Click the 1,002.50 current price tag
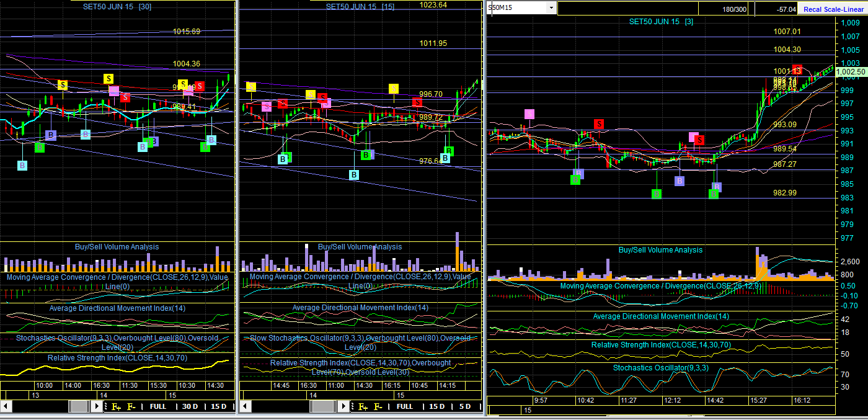Viewport: 868px width, 420px height. click(851, 72)
